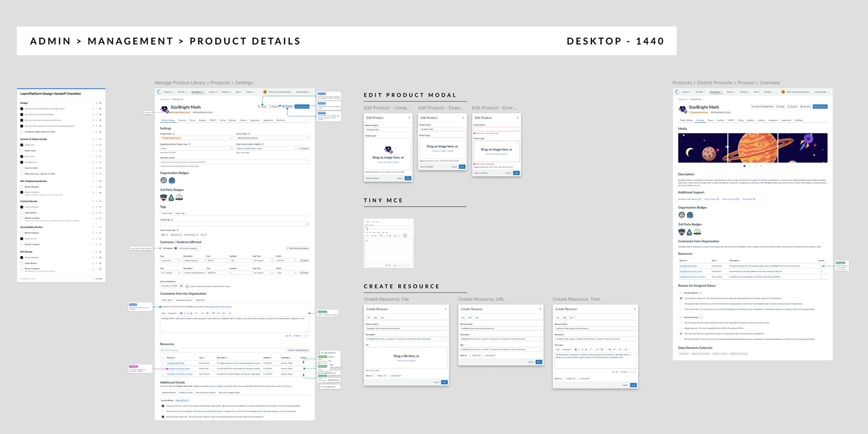868x434 pixels.
Task: Click second Organization Badge on Overview page
Action: coord(690,215)
